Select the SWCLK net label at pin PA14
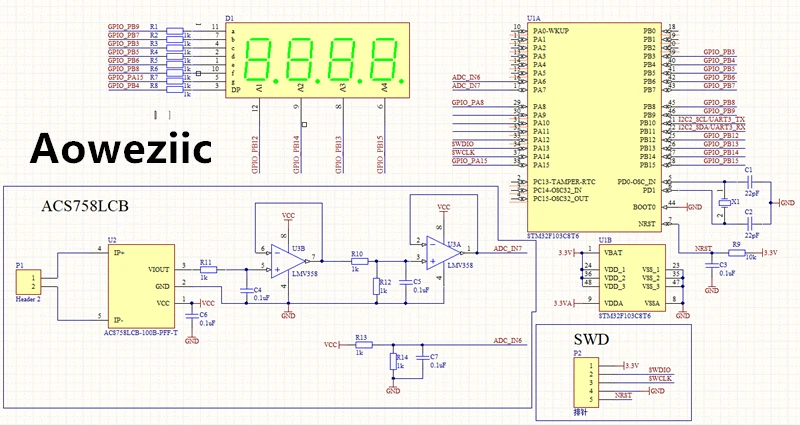800x425 pixels. click(x=463, y=153)
